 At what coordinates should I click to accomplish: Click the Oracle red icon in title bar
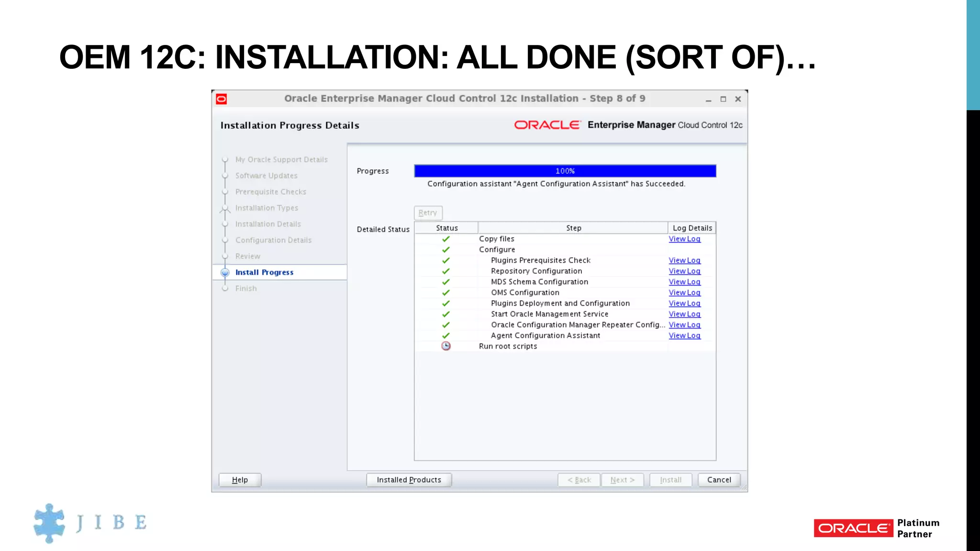click(x=221, y=99)
